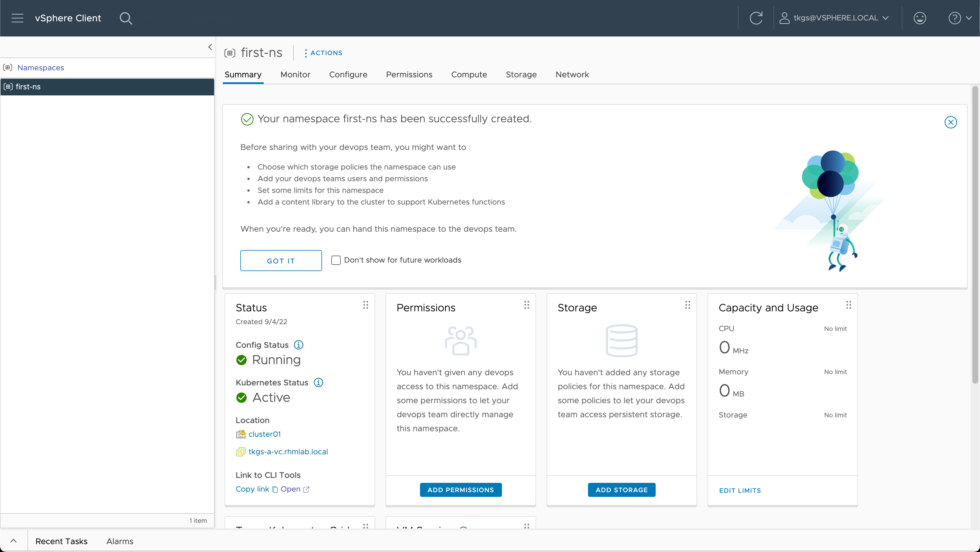Click the cluster icon beside cluster01
The image size is (980, 552).
(241, 434)
